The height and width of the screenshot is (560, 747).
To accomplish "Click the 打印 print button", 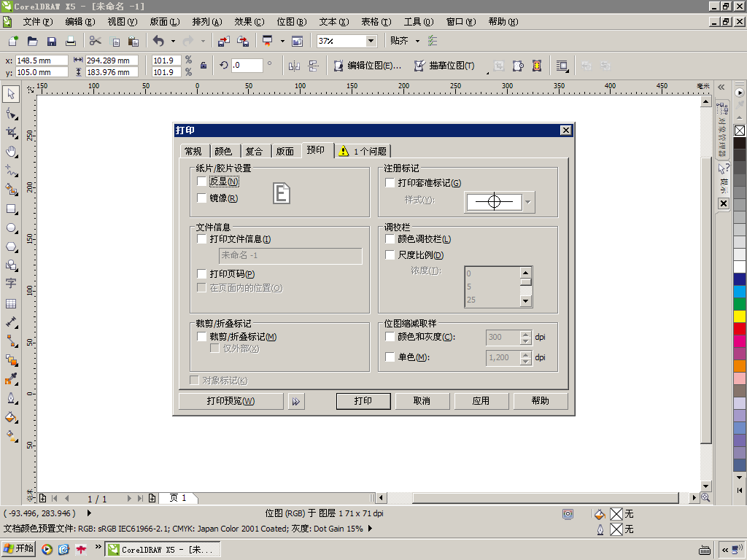I will point(363,401).
